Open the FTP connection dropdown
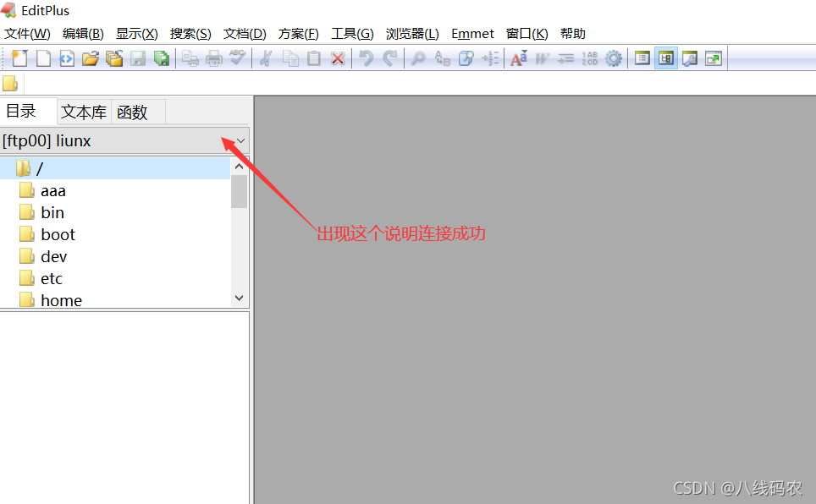This screenshot has height=504, width=816. (x=240, y=140)
